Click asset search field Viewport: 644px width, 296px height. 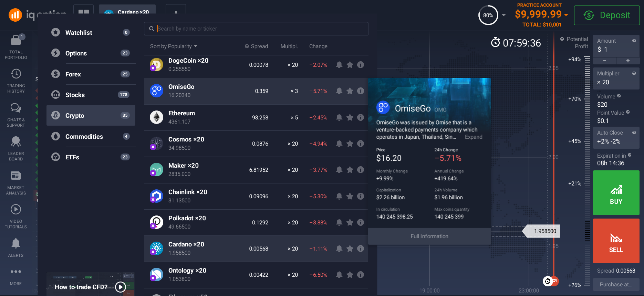click(256, 29)
